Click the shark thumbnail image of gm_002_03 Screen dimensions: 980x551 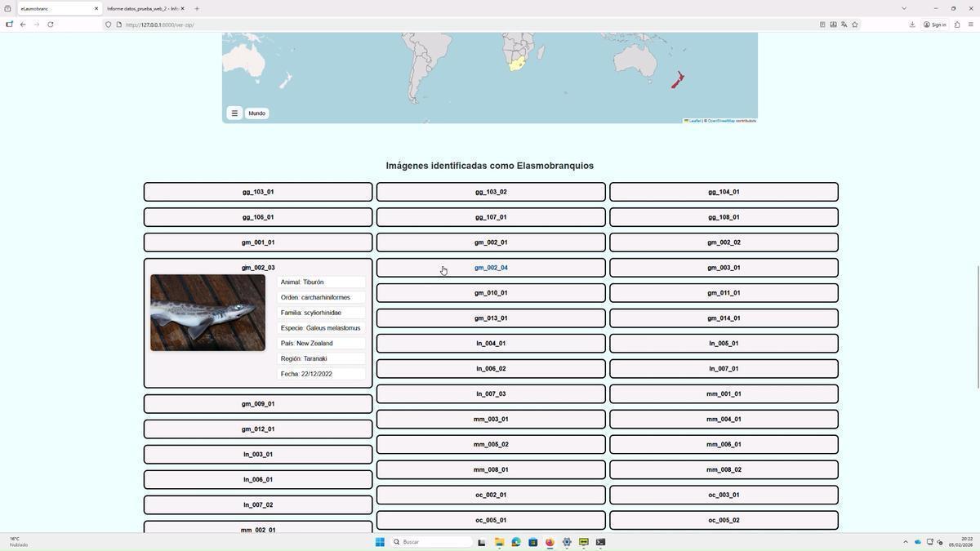click(207, 313)
